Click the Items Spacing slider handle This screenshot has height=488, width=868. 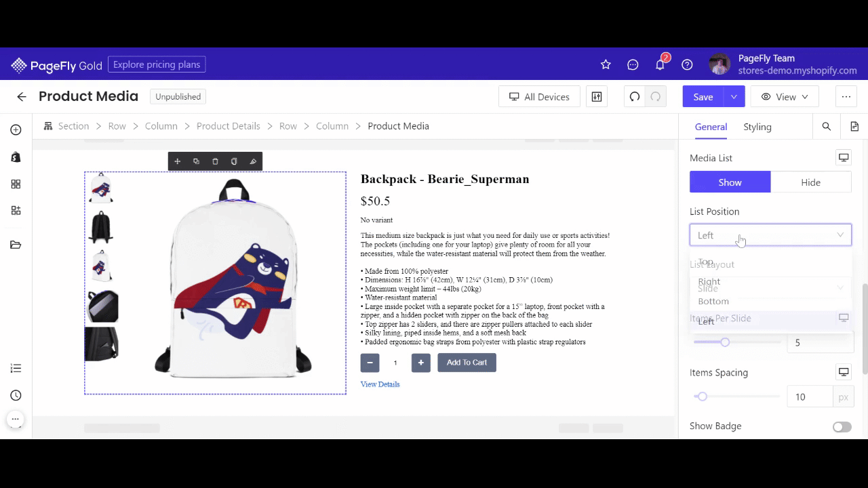click(x=703, y=396)
